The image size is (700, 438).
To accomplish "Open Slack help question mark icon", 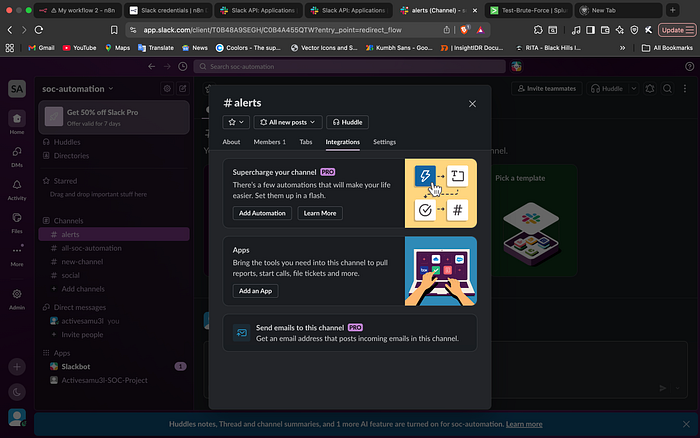I will click(689, 66).
